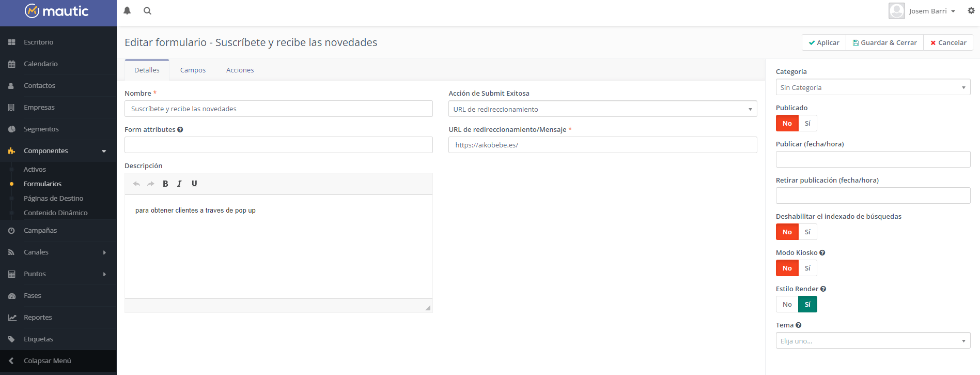Click the search magnifier icon
The image size is (980, 375).
tap(147, 11)
